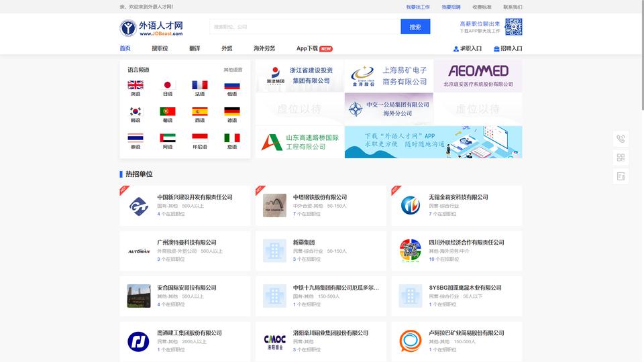Open the 中交一公局集团有限公司 海外分公司 banner

click(389, 109)
